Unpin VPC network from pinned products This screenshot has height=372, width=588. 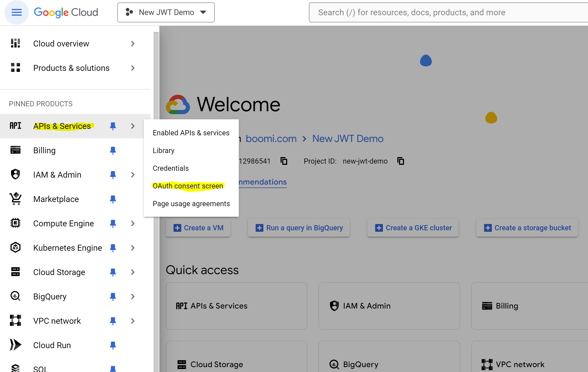pos(113,321)
